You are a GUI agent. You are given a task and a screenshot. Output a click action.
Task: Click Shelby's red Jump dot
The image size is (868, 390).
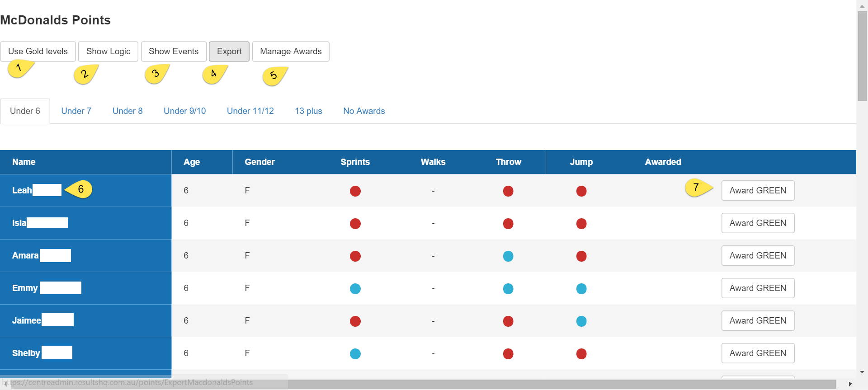[x=581, y=354]
